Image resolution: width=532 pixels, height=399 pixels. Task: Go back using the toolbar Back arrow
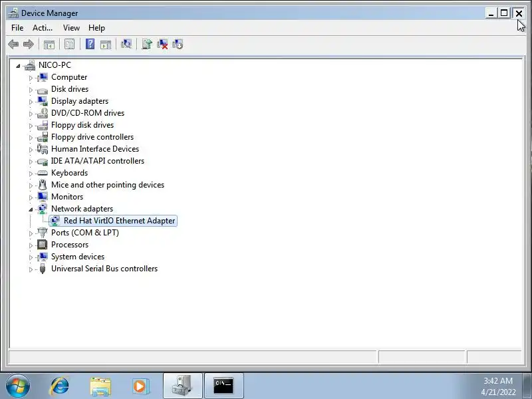tap(13, 44)
